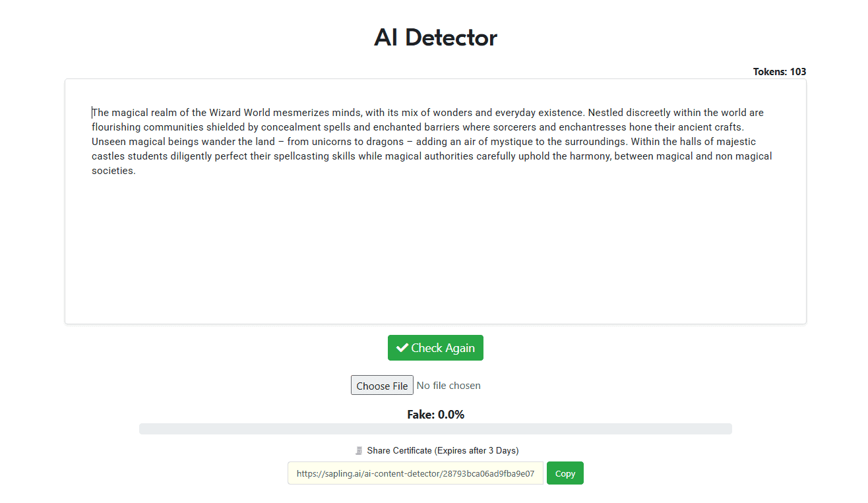Click the Share Certificate document icon

(359, 451)
